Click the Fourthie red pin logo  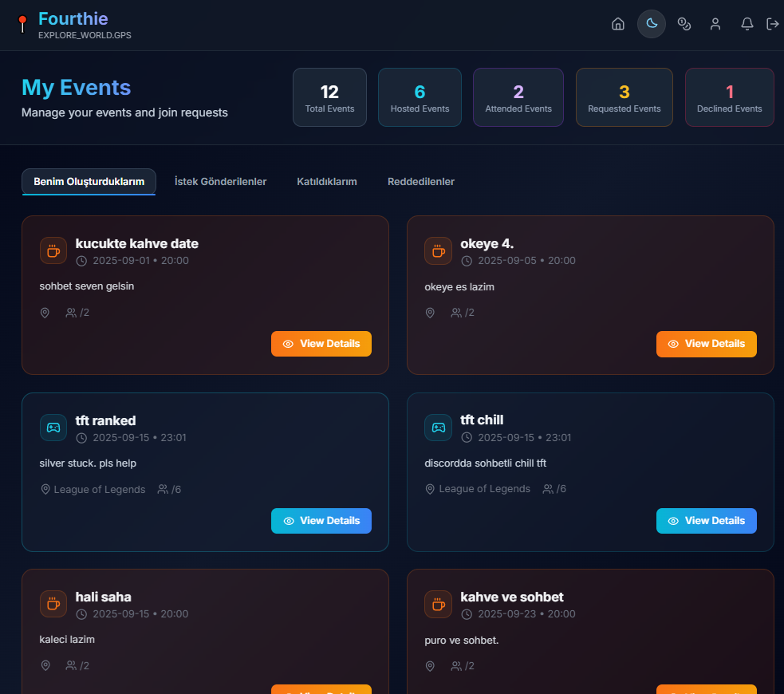[x=22, y=24]
